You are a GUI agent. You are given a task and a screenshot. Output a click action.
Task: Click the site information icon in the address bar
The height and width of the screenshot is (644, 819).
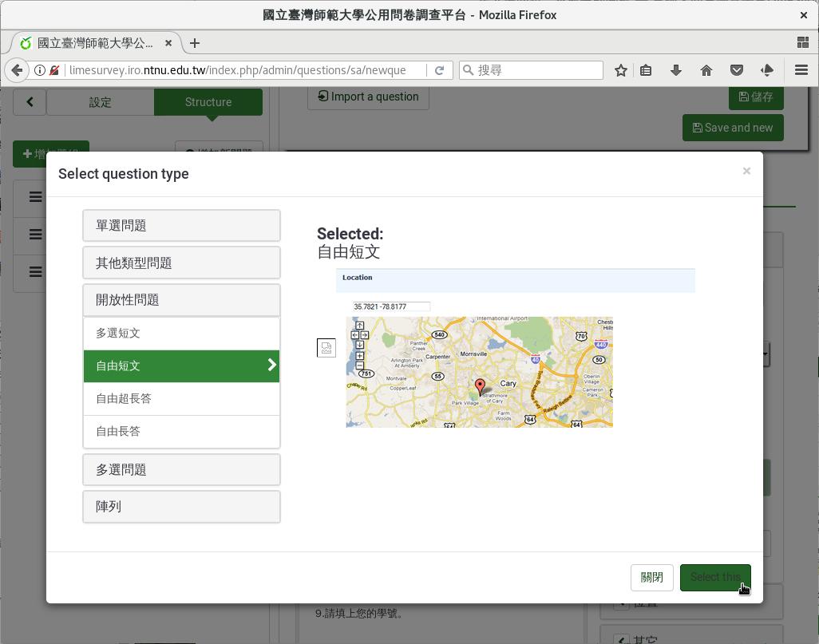click(x=40, y=70)
